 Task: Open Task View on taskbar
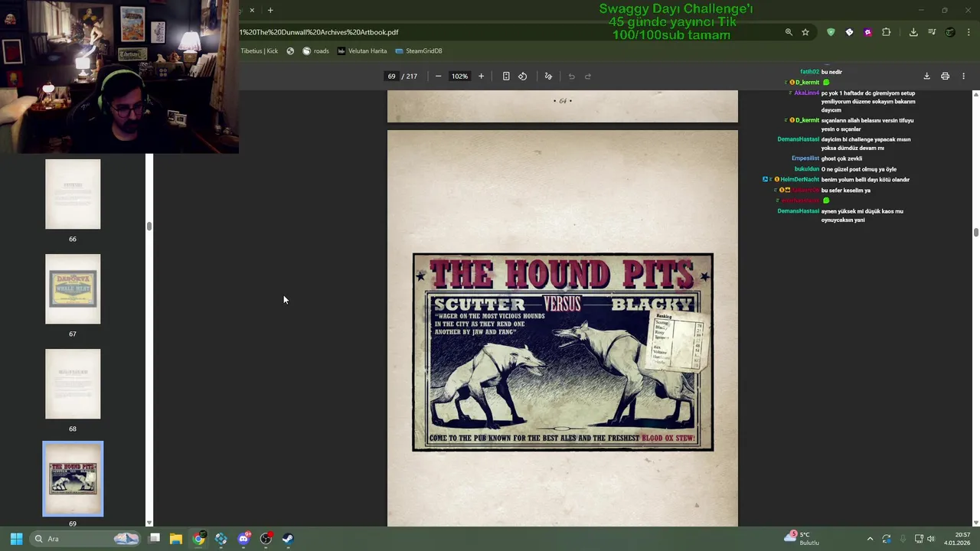154,539
